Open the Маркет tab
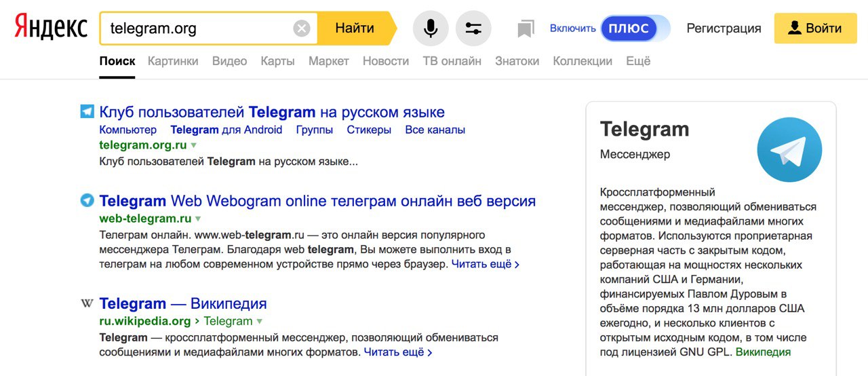Viewport: 868px width, 376px height. point(329,61)
